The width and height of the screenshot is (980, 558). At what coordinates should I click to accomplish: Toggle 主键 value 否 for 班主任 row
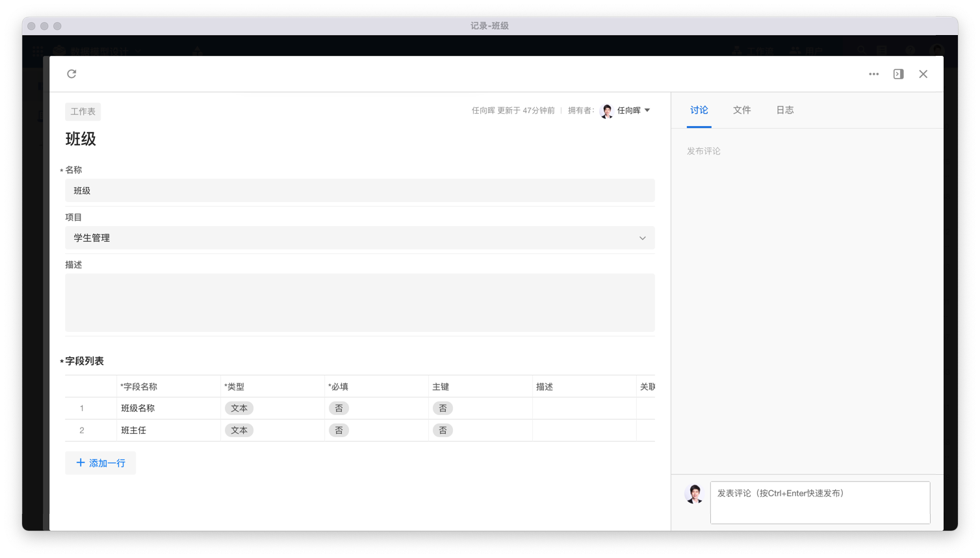tap(443, 431)
